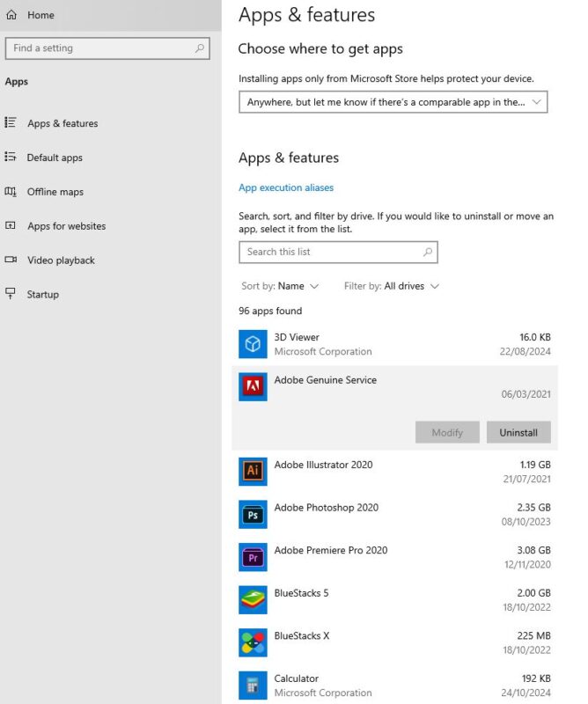This screenshot has width=588, height=704.
Task: Open the Filter by: All drives dropdown
Action: click(391, 286)
